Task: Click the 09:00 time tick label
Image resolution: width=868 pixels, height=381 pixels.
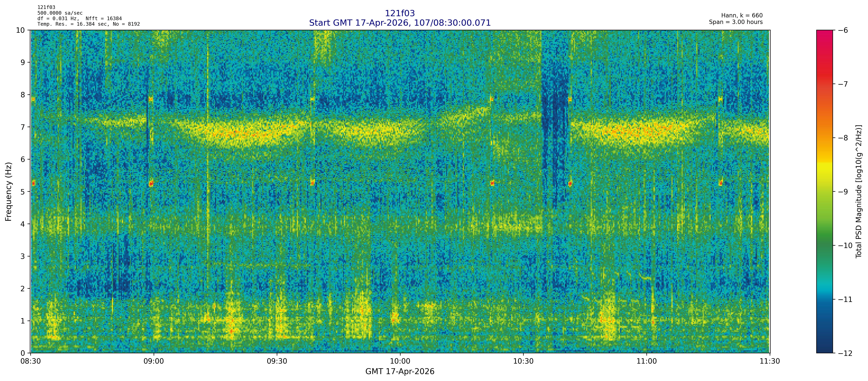Action: [x=154, y=362]
